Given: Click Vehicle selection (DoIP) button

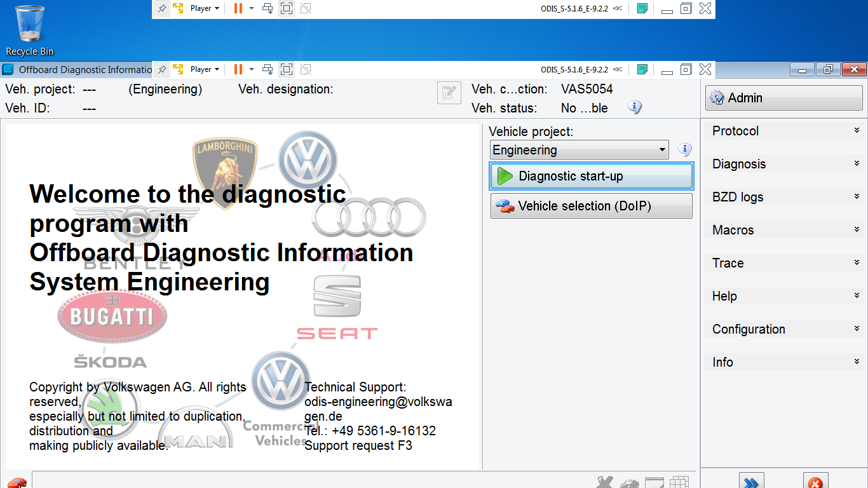Looking at the screenshot, I should 591,206.
